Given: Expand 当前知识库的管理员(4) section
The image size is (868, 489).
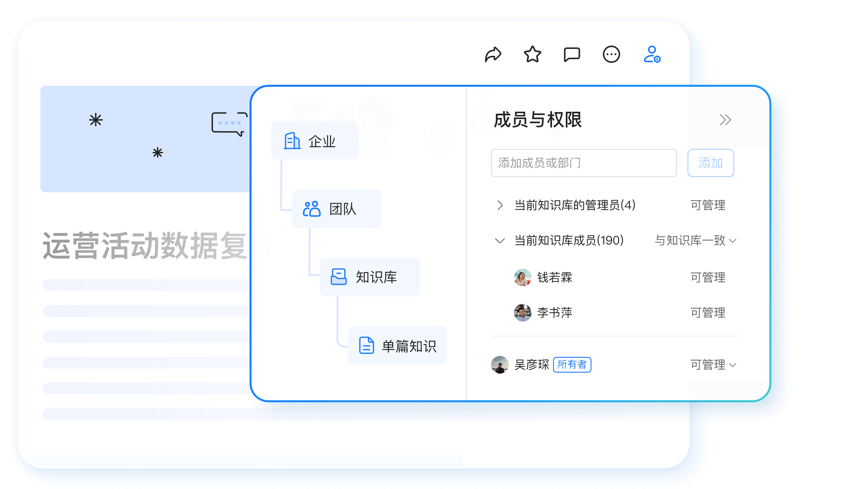Looking at the screenshot, I should coord(500,206).
